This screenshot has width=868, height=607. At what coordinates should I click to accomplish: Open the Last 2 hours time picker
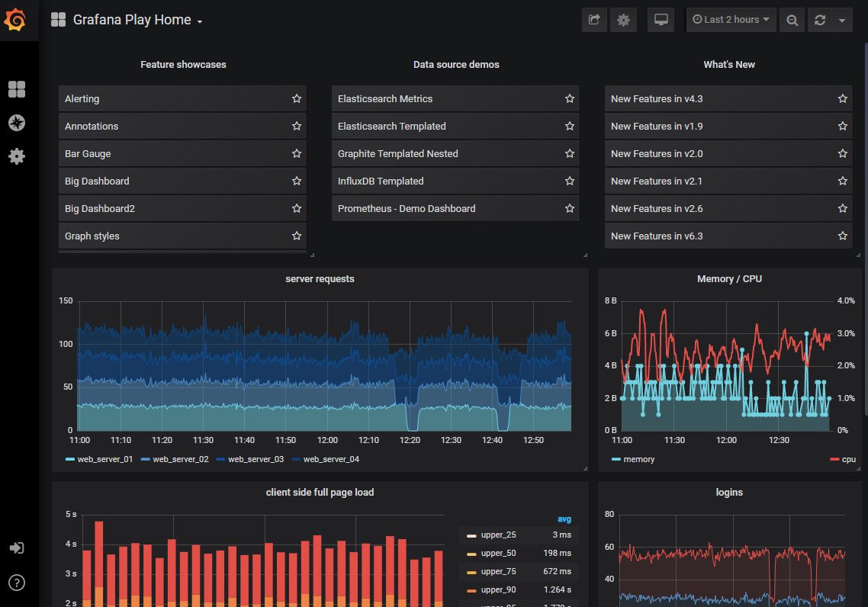pos(731,20)
